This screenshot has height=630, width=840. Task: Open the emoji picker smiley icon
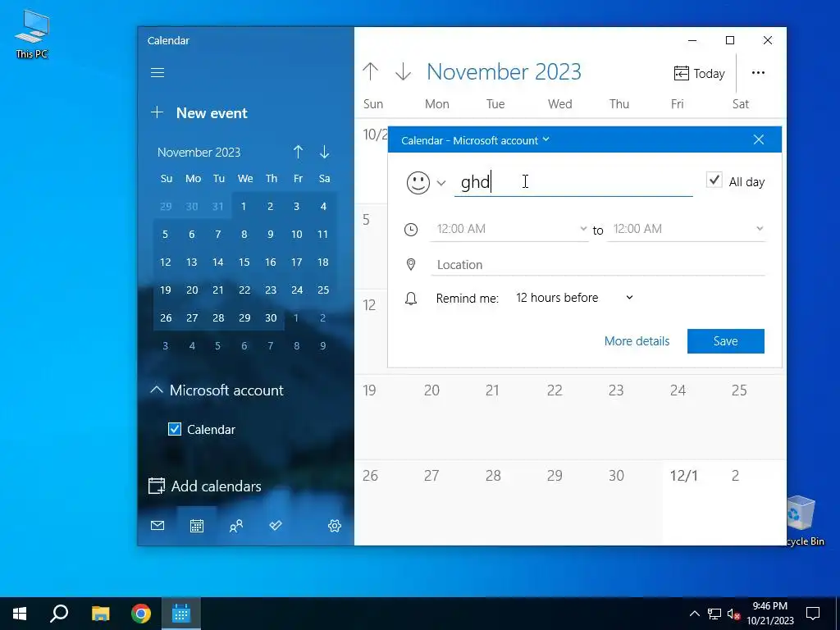click(418, 183)
